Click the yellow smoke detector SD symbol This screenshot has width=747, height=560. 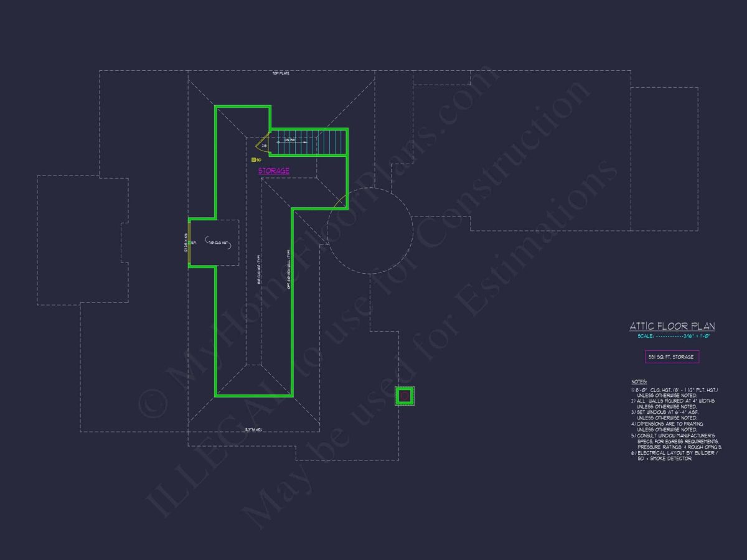[254, 159]
